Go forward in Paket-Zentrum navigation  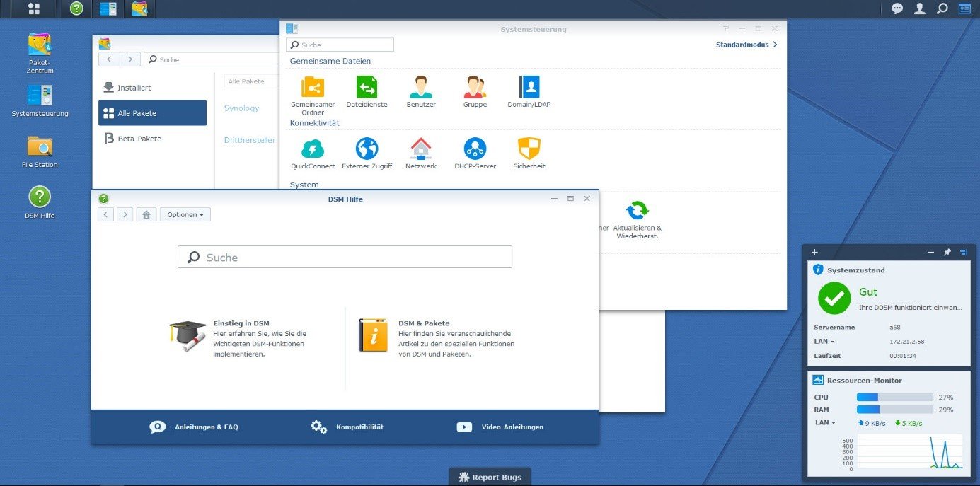tap(130, 59)
